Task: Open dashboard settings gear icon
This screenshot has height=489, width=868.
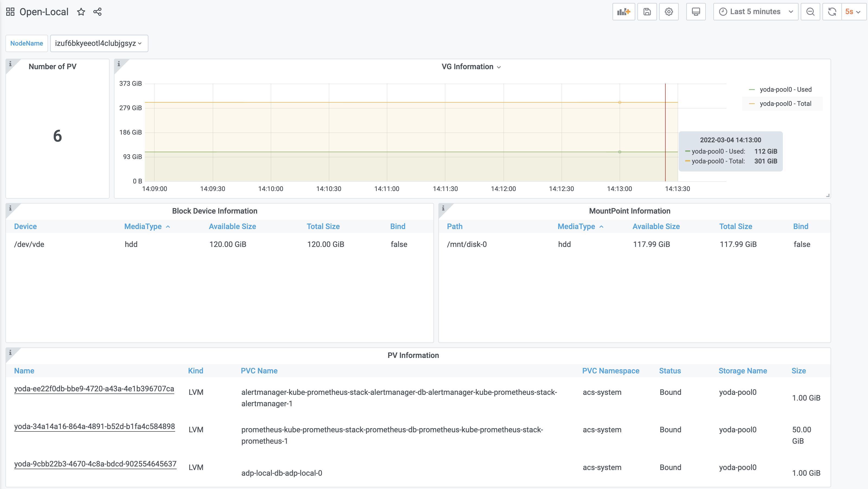Action: point(669,12)
